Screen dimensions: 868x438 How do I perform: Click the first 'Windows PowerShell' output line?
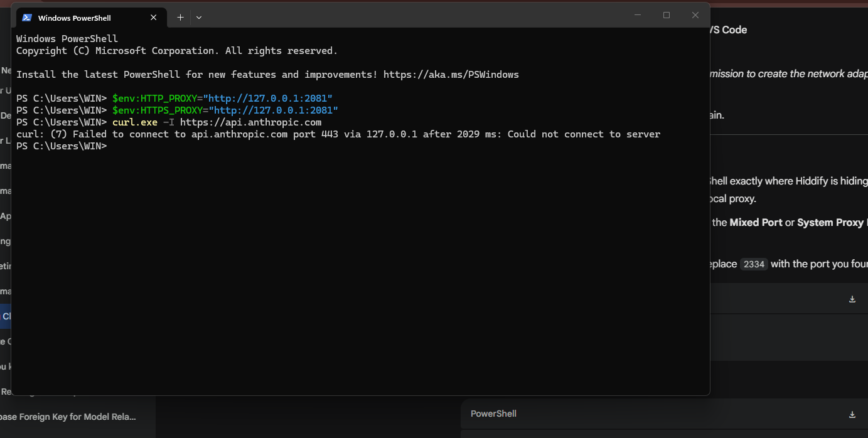tap(67, 39)
